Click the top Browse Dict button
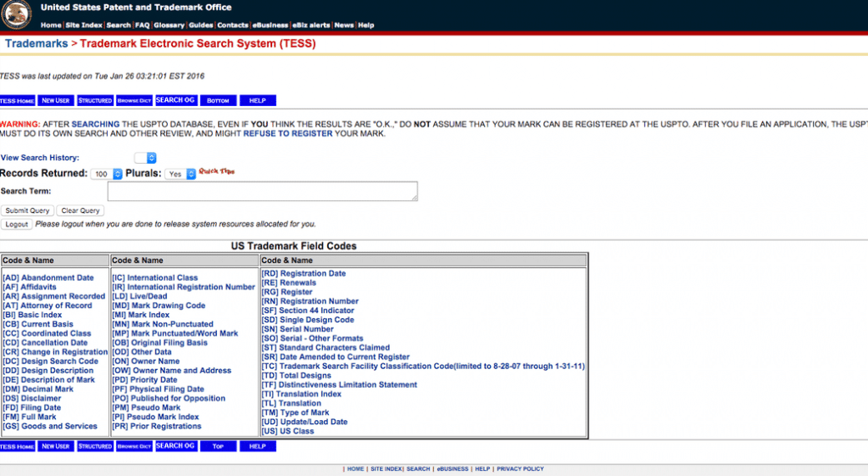This screenshot has width=868, height=476. tap(135, 101)
